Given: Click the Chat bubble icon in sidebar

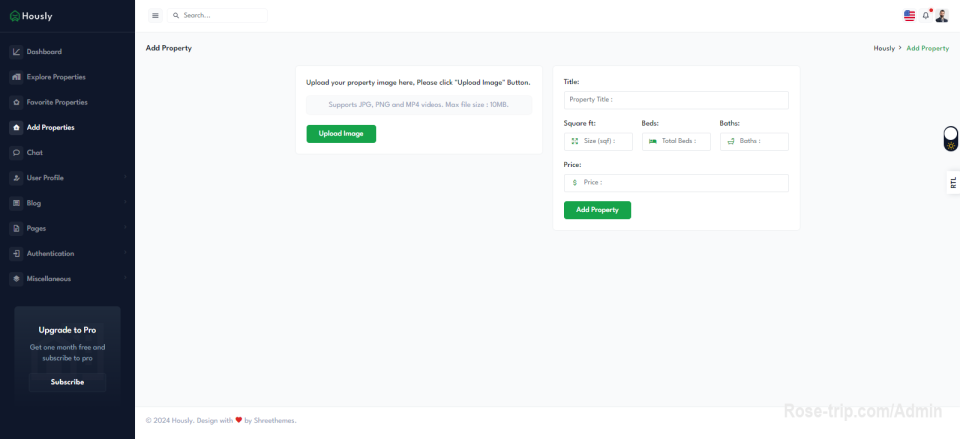Looking at the screenshot, I should click(x=17, y=153).
